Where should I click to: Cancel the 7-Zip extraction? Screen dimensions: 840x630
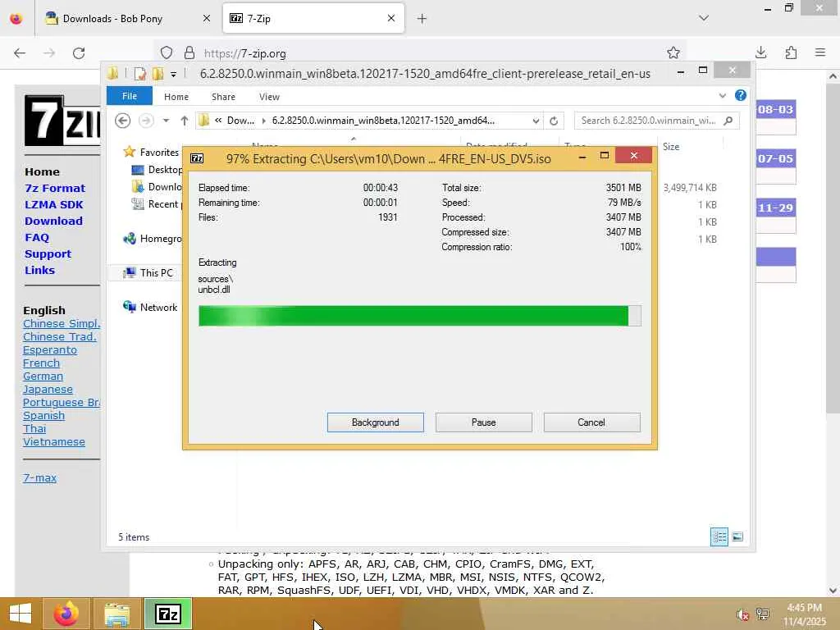pyautogui.click(x=591, y=422)
